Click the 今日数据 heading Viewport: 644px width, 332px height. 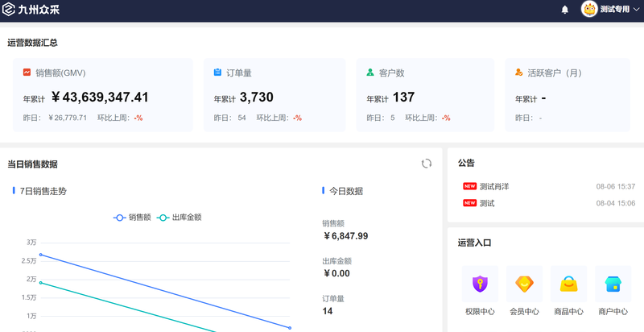(346, 191)
